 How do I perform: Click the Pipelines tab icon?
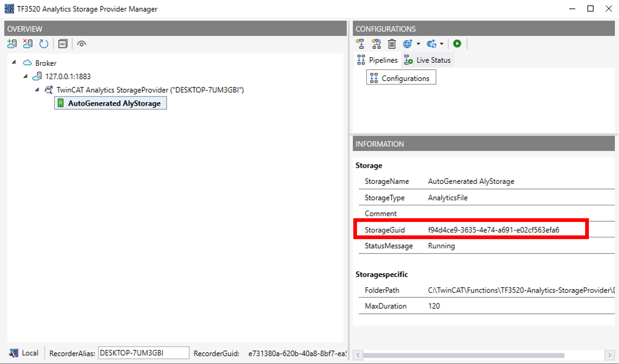coord(361,60)
